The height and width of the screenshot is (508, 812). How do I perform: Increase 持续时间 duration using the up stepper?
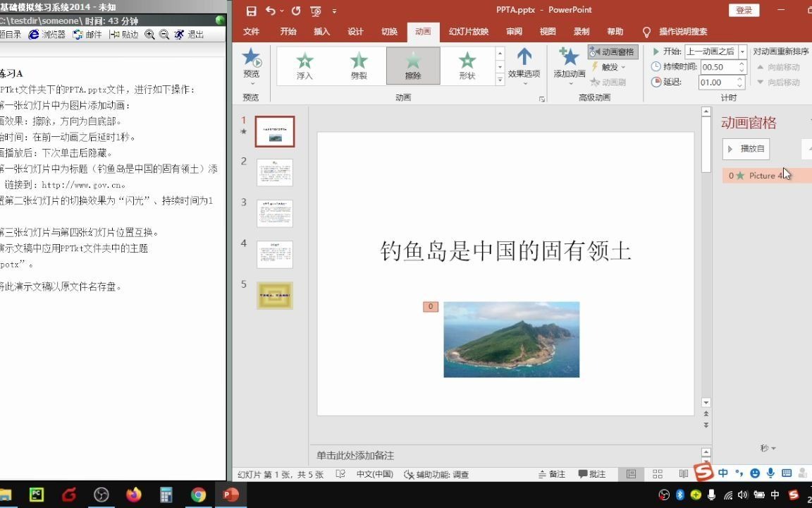pos(742,63)
